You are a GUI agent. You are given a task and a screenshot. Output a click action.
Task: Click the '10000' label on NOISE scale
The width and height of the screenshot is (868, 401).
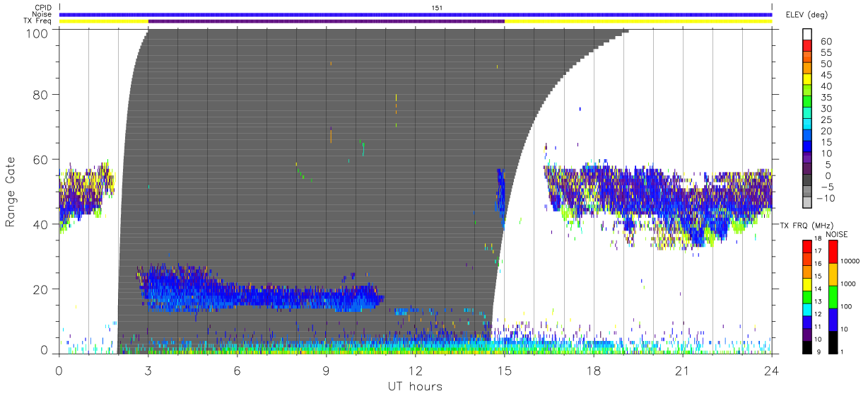pyautogui.click(x=850, y=261)
